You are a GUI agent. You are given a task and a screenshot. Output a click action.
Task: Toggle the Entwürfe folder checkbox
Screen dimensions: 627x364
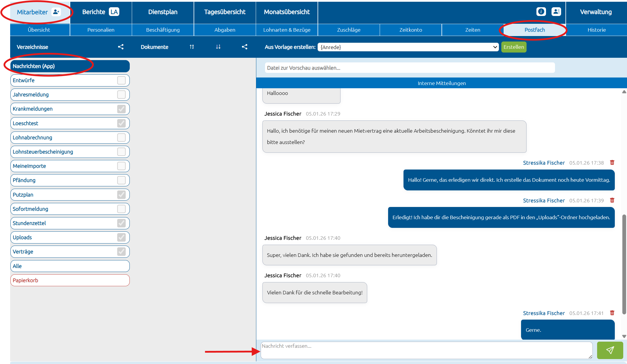click(121, 80)
